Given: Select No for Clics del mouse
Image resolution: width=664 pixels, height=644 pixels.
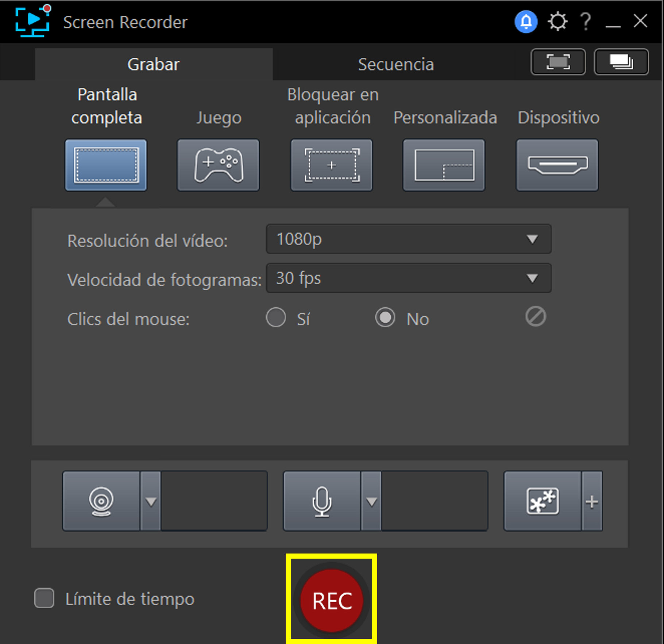Looking at the screenshot, I should [x=385, y=318].
